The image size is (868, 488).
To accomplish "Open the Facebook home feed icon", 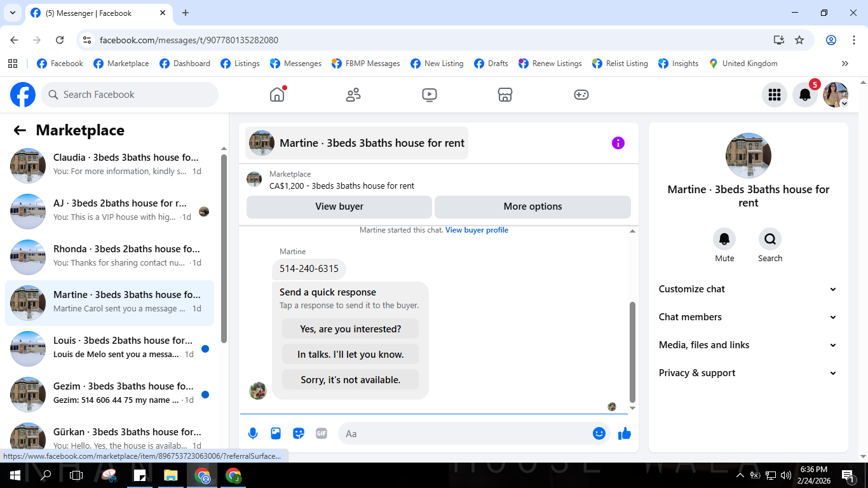I will tap(277, 95).
